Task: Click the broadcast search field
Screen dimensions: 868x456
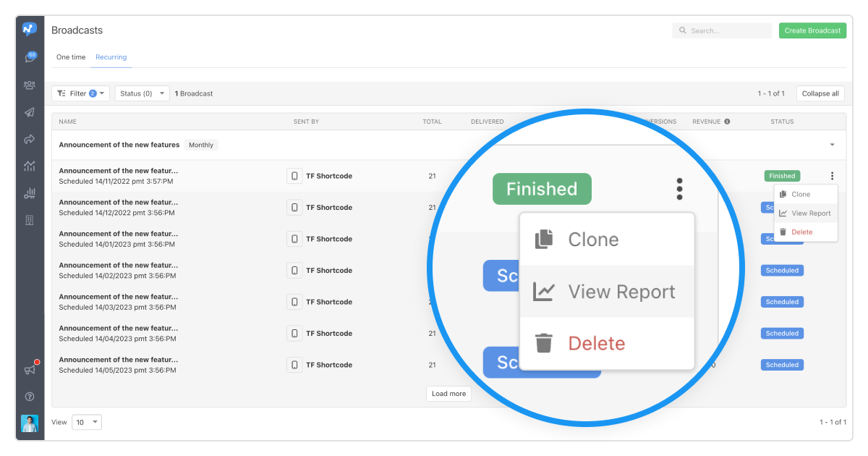Action: (x=722, y=30)
